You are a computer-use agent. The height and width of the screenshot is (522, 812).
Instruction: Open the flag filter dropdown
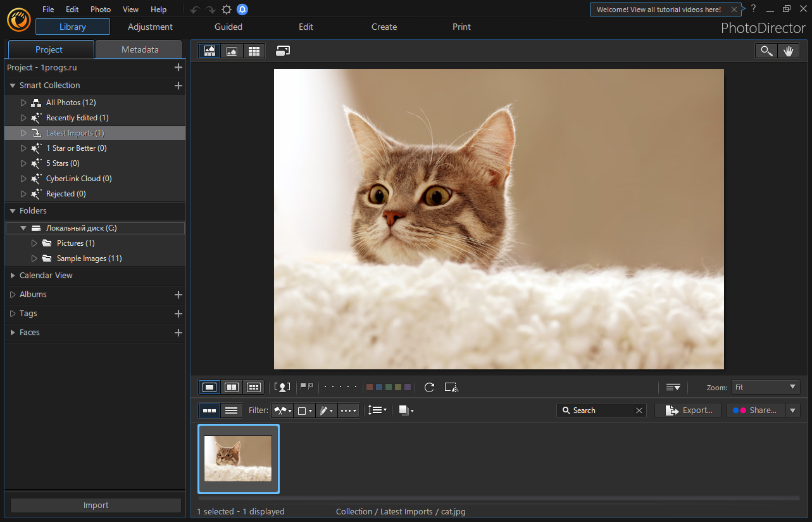282,411
